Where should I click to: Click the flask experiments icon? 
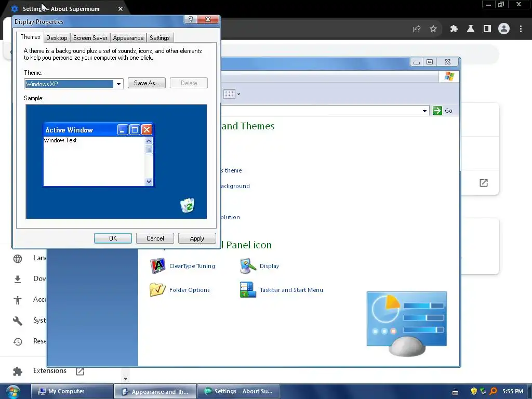tap(471, 29)
